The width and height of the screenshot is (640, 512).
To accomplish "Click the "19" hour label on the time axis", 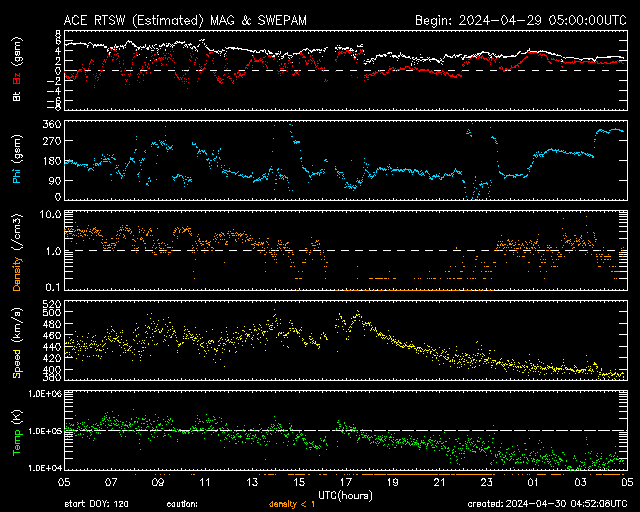I will tap(393, 483).
